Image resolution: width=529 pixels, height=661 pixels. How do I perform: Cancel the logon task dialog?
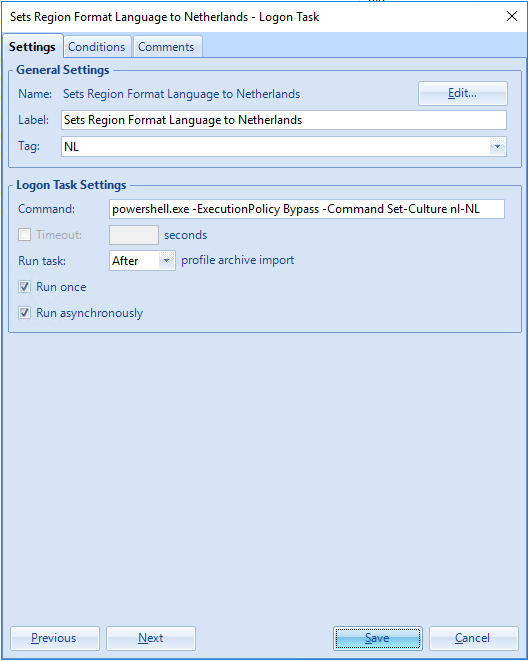(x=474, y=638)
